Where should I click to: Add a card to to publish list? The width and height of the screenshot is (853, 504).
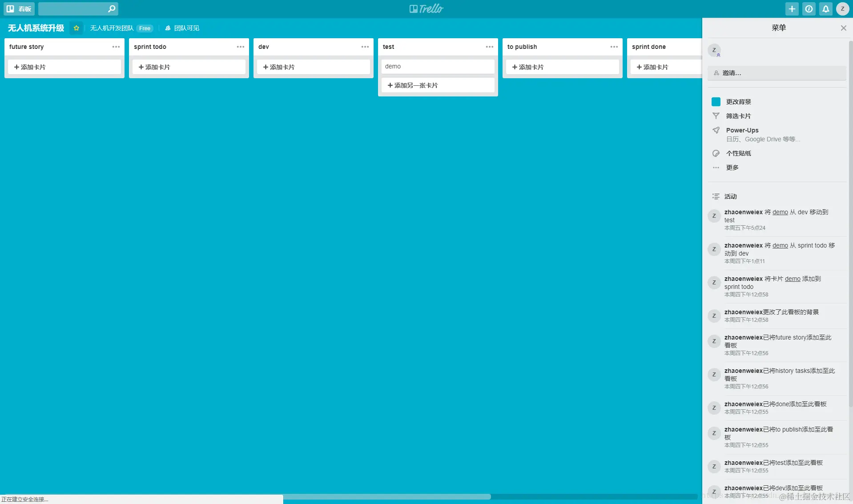pyautogui.click(x=563, y=67)
